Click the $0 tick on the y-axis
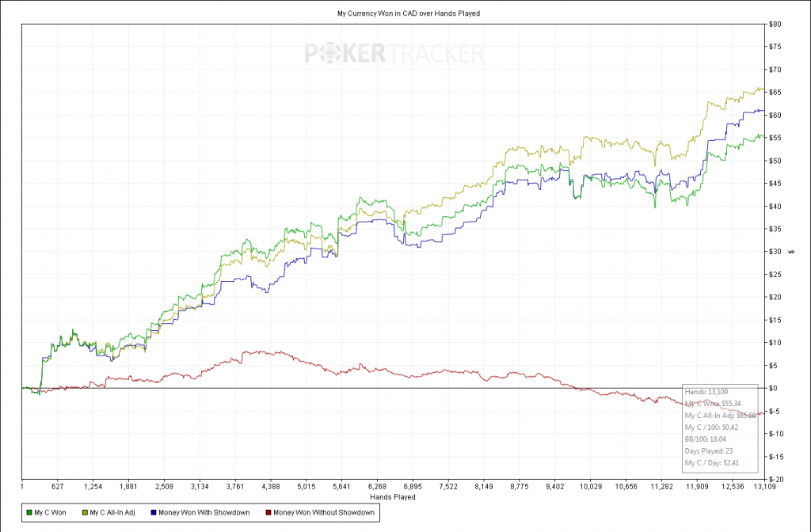 [x=773, y=388]
